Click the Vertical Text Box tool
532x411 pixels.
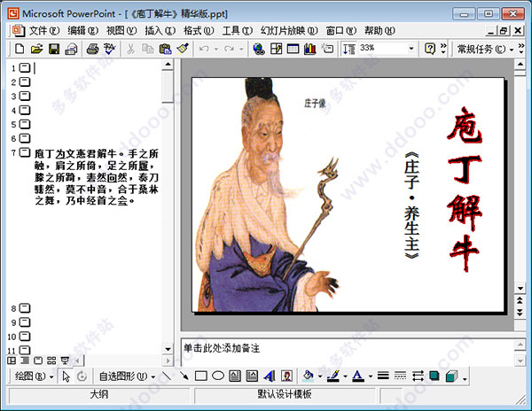point(252,376)
